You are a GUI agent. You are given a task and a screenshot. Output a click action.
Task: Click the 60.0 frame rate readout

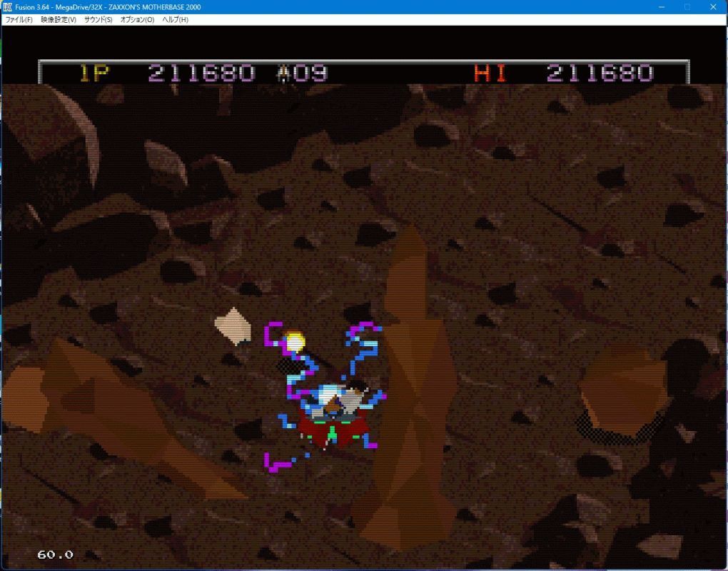point(55,555)
